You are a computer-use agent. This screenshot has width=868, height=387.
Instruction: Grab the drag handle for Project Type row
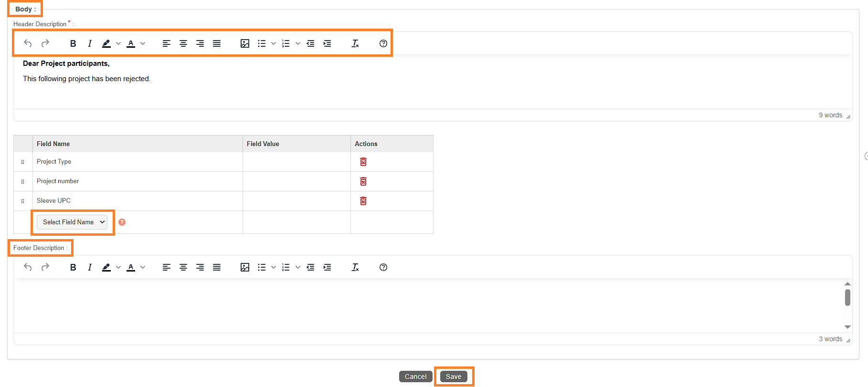pos(22,162)
